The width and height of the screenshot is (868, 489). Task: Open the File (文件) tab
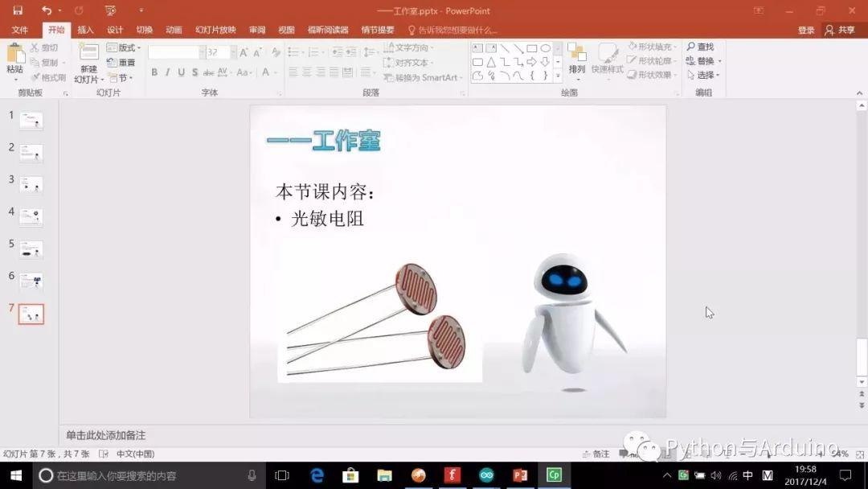click(x=20, y=30)
